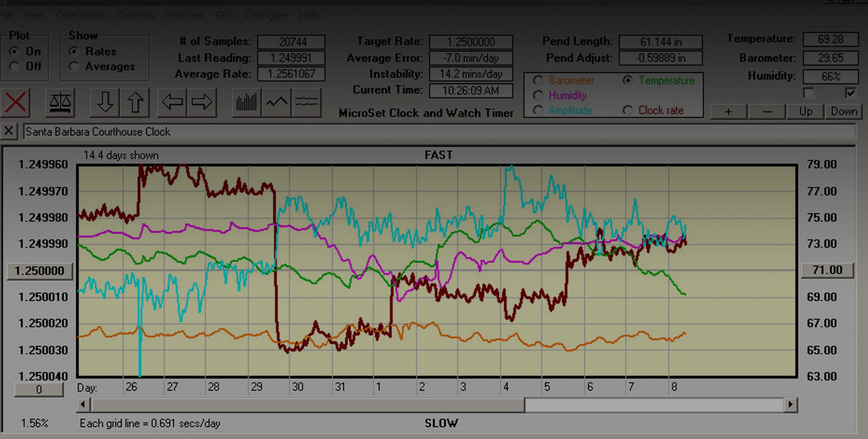Click the 71.00 right axis button
868x439 pixels.
[x=827, y=270]
